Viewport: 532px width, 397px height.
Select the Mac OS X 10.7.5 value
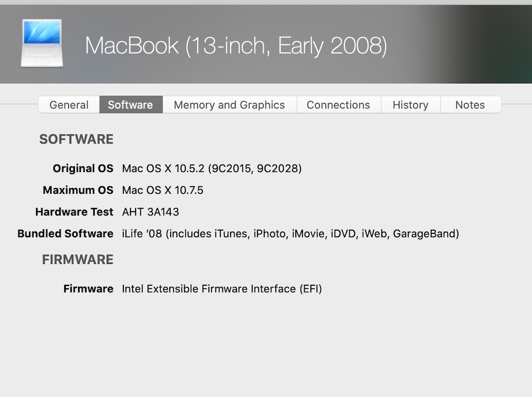163,190
